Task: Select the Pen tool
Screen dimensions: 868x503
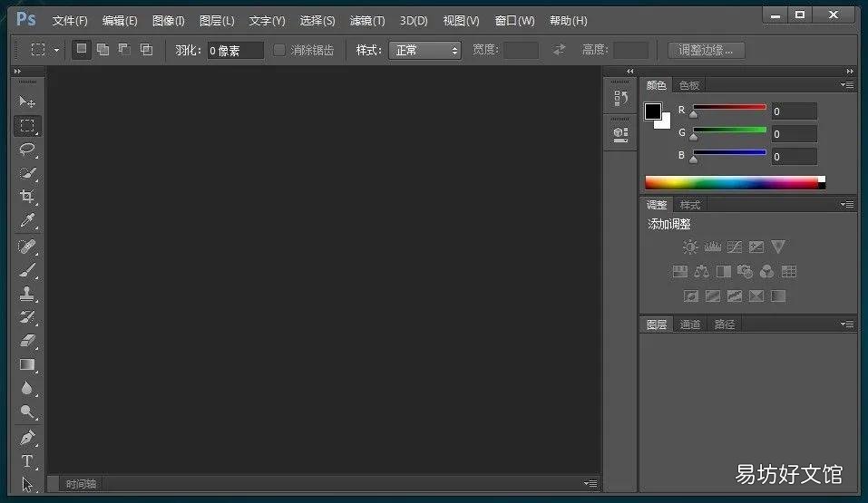Action: point(26,438)
